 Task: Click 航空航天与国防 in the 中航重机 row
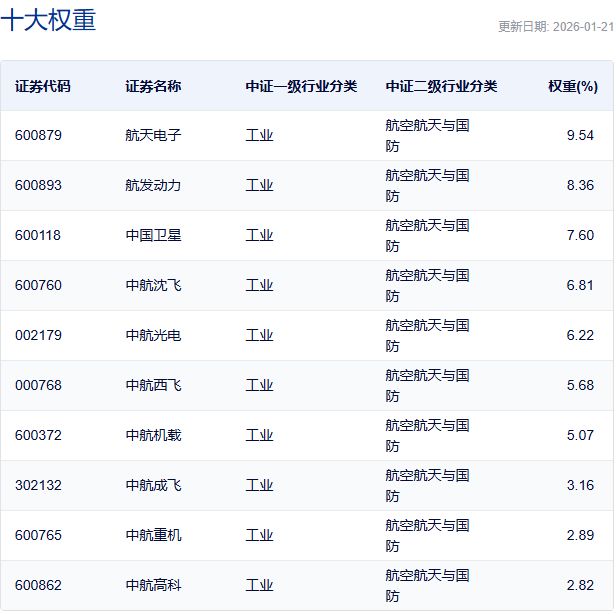coord(427,535)
